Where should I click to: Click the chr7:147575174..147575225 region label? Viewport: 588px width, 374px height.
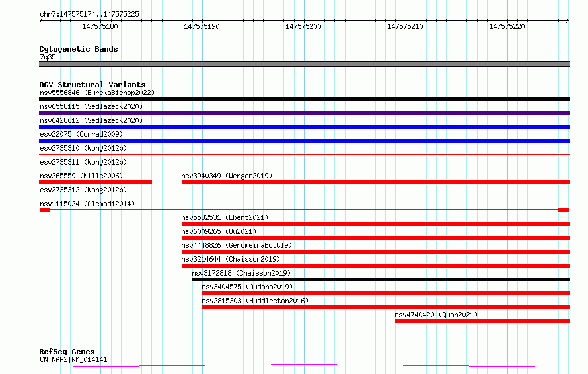[x=89, y=15]
